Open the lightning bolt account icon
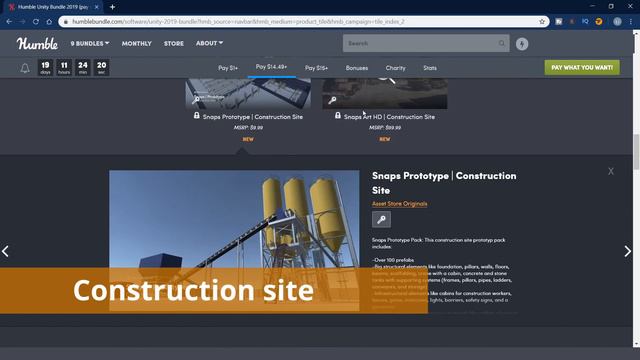Screen dimensions: 640x360 coord(522,44)
